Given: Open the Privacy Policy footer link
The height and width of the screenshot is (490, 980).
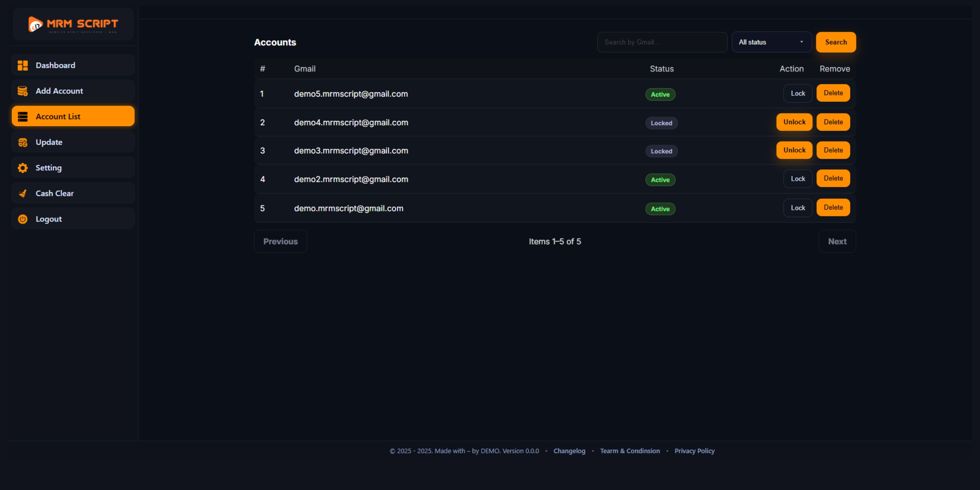Looking at the screenshot, I should (x=694, y=451).
